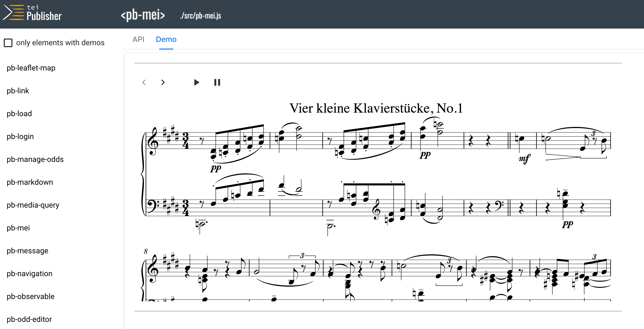Viewport: 644px width, 329px height.
Task: Pause the score playback
Action: click(x=217, y=82)
